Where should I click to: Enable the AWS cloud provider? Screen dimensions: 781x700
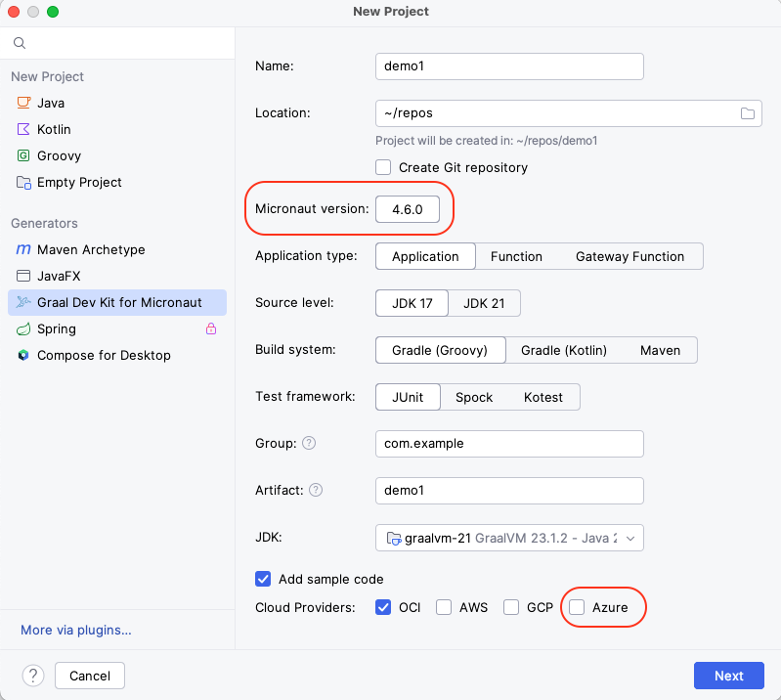tap(444, 607)
